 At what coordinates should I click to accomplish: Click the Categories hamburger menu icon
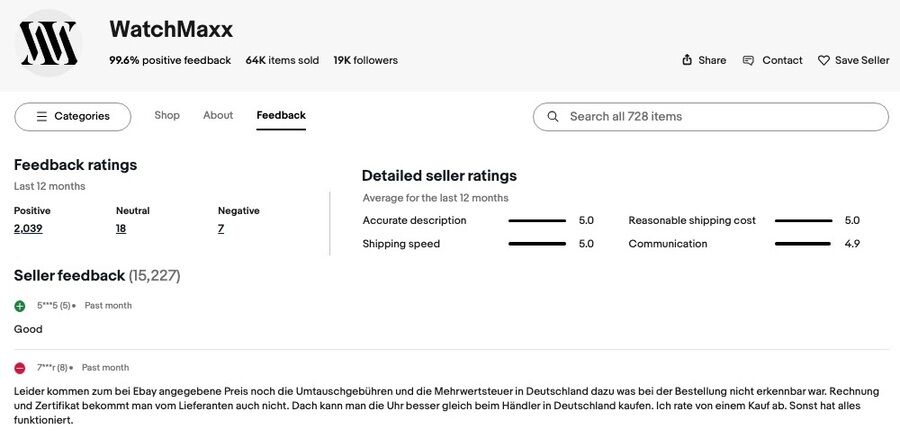tap(42, 117)
